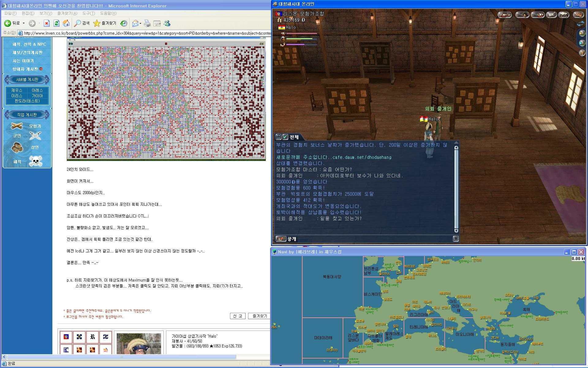The width and height of the screenshot is (588, 368).
Task: Expand the Back button history dropdown arrow
Action: tap(24, 23)
